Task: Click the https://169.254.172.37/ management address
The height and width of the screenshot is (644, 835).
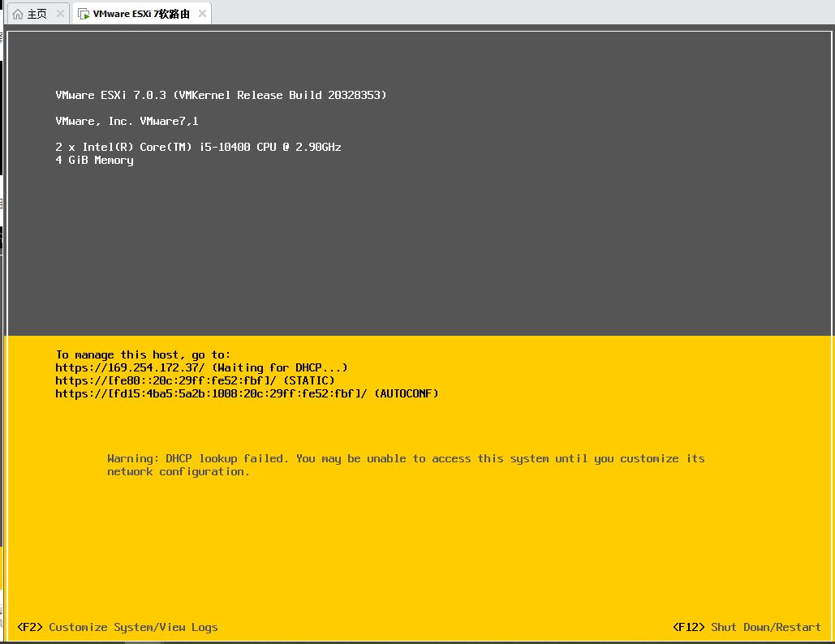Action: (x=130, y=367)
